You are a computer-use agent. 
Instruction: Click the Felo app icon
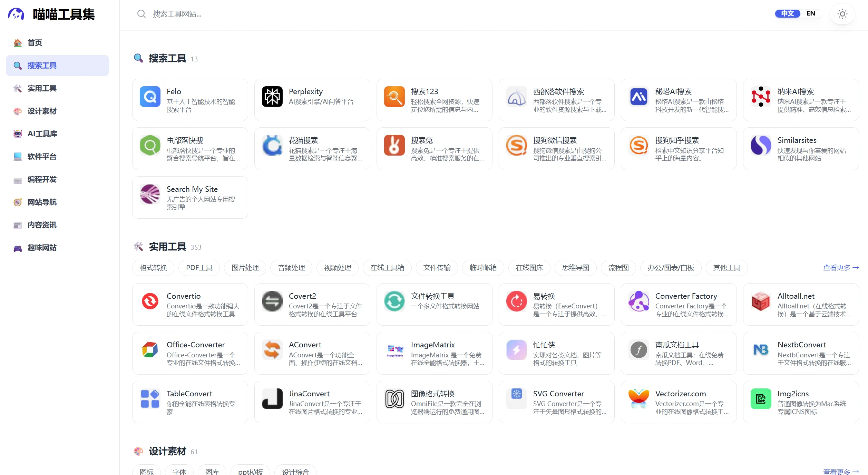[150, 97]
